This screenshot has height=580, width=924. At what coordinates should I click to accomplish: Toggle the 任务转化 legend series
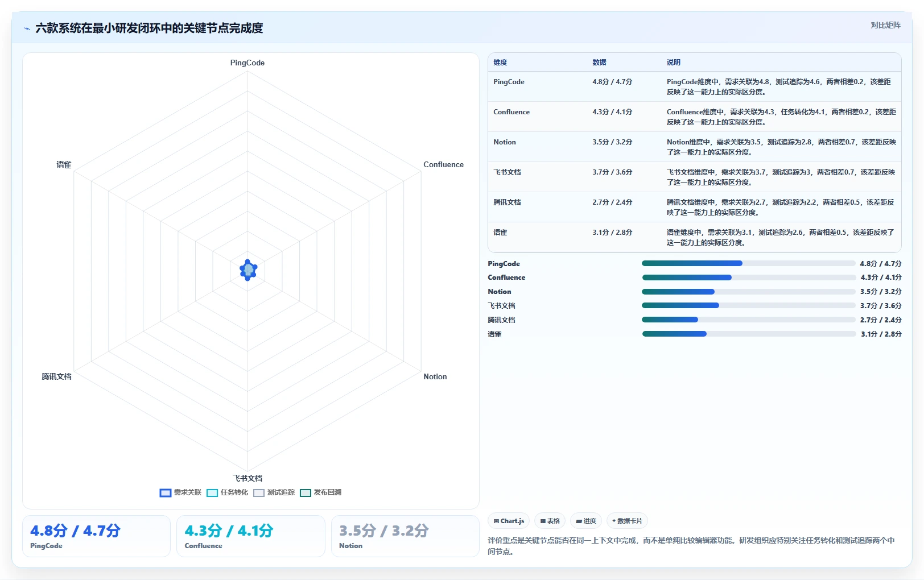point(228,492)
